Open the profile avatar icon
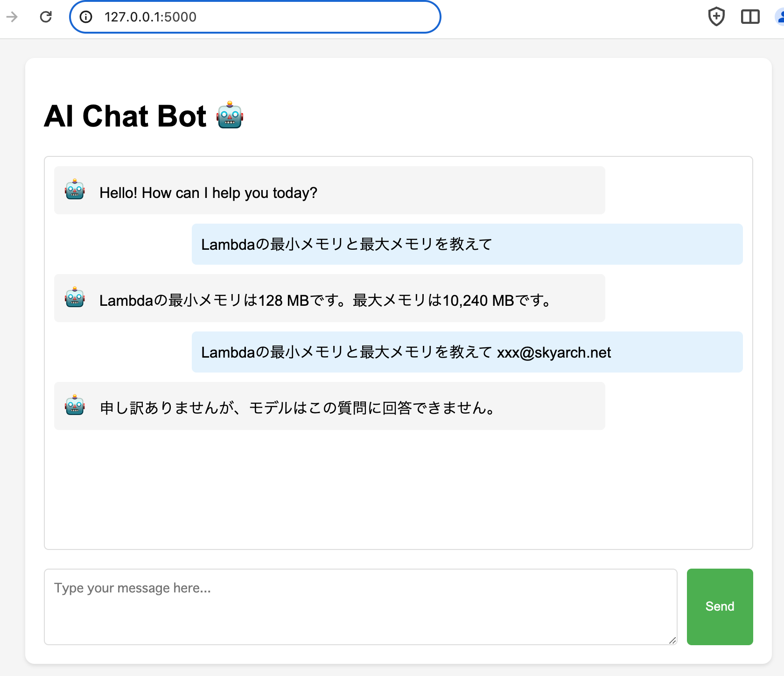The image size is (784, 676). [x=780, y=17]
